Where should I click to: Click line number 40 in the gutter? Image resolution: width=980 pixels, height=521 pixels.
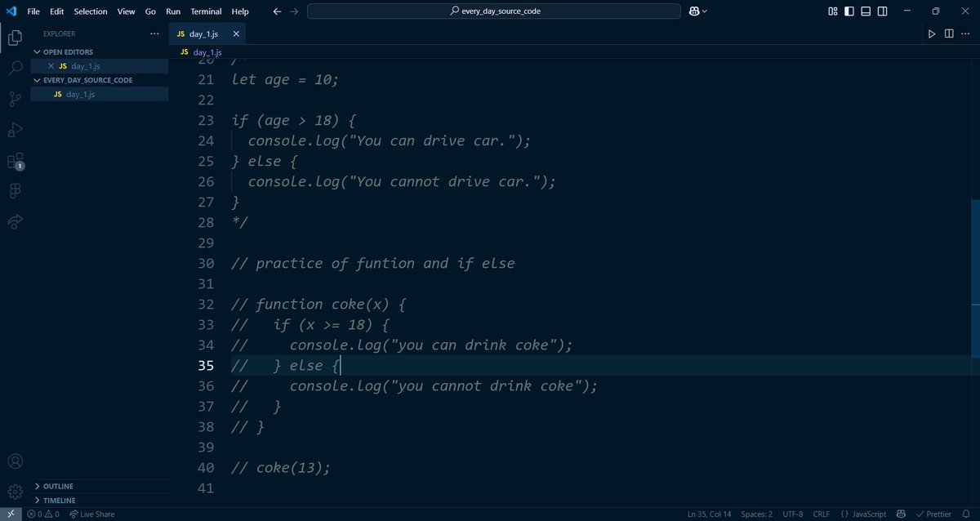click(206, 468)
